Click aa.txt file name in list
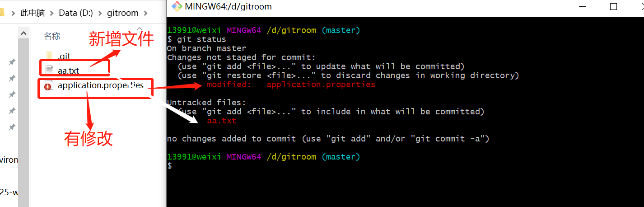 pyautogui.click(x=69, y=71)
